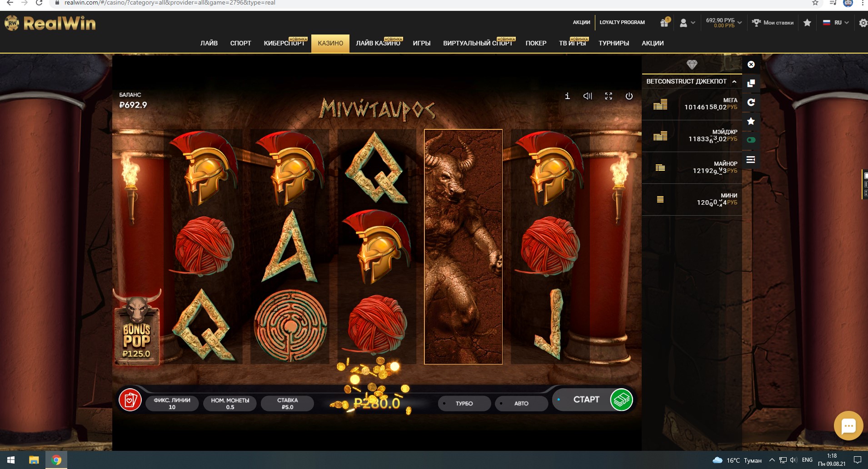Spin the reels with Старт button
868x469 pixels.
586,400
